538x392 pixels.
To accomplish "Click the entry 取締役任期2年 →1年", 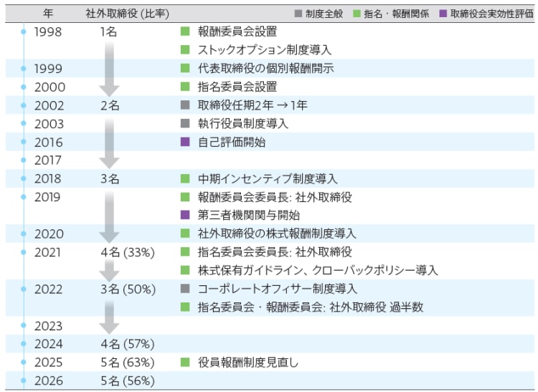I will pos(253,105).
